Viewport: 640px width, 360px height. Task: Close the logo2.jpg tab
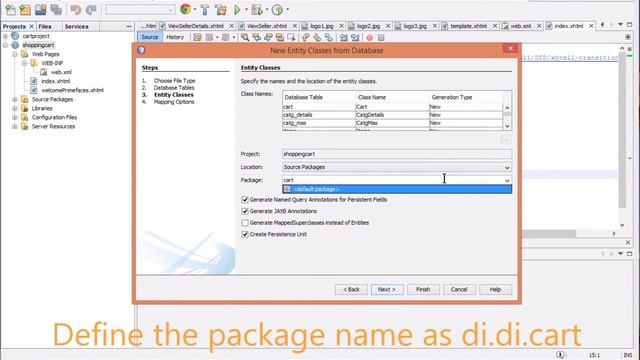[388, 26]
